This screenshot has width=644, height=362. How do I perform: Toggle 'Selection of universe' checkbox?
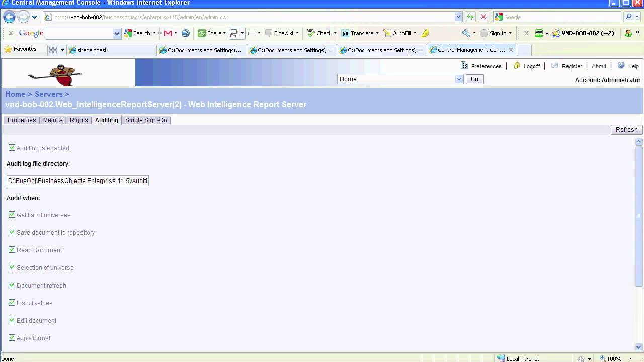coord(12,267)
